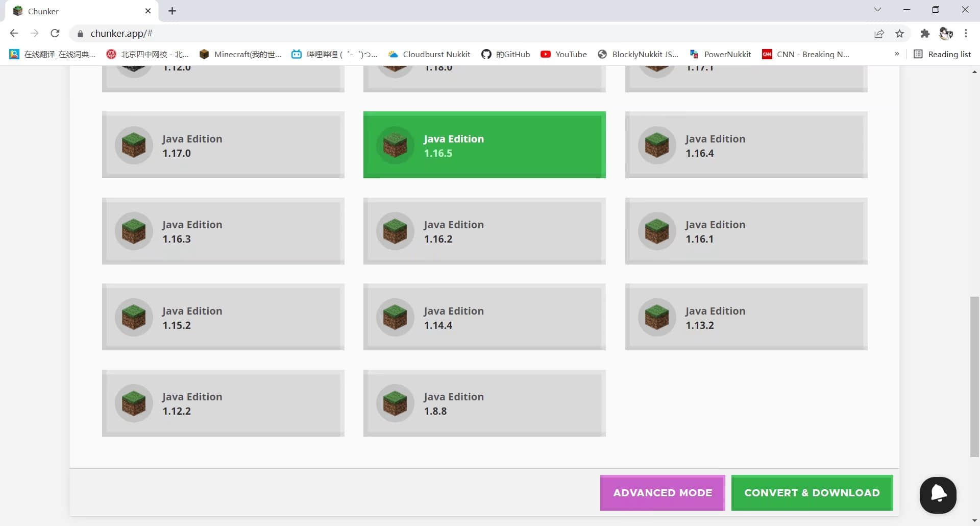
Task: Open the Chrome three-dot menu
Action: point(966,34)
